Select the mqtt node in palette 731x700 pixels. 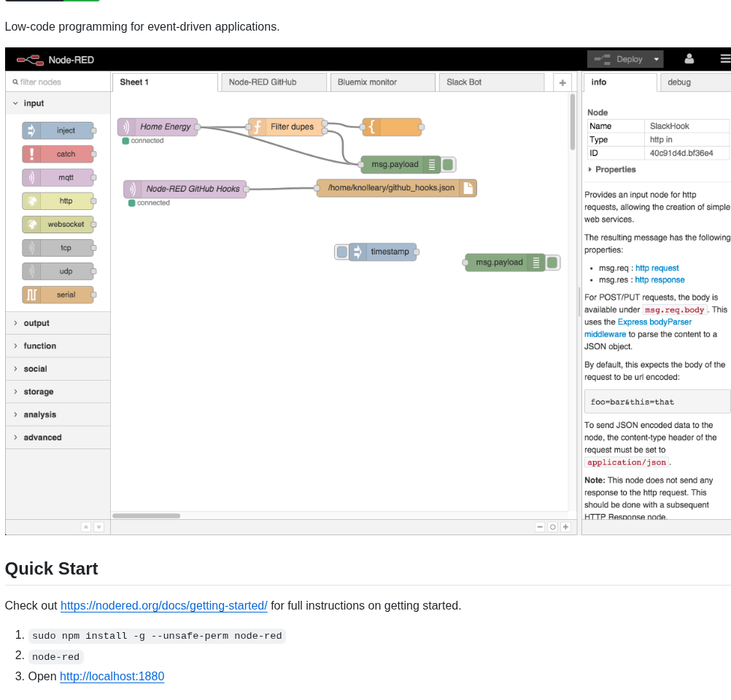tap(58, 178)
